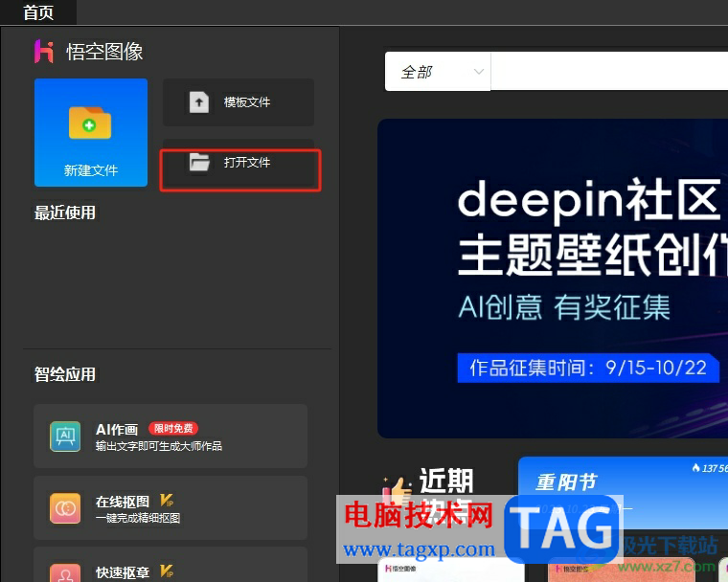The width and height of the screenshot is (728, 582).
Task: Click the 最近使用 heading
Action: tap(64, 213)
